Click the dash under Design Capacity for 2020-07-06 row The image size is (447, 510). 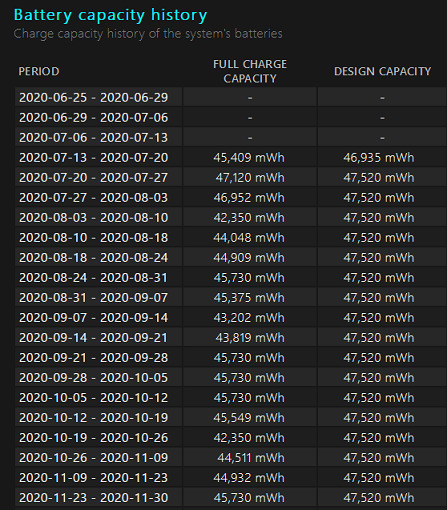(382, 138)
